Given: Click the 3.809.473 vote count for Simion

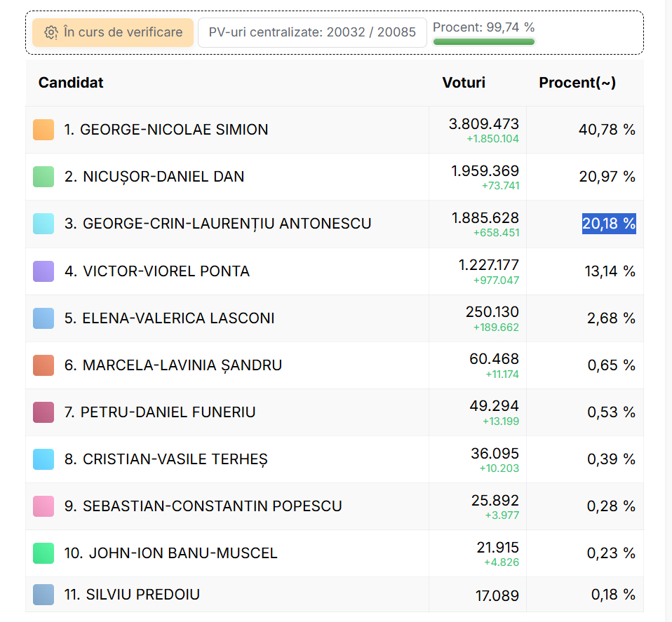Looking at the screenshot, I should point(483,124).
